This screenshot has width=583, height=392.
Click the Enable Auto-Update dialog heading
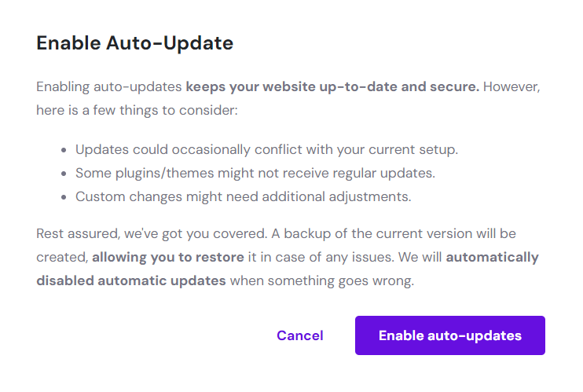pos(134,43)
